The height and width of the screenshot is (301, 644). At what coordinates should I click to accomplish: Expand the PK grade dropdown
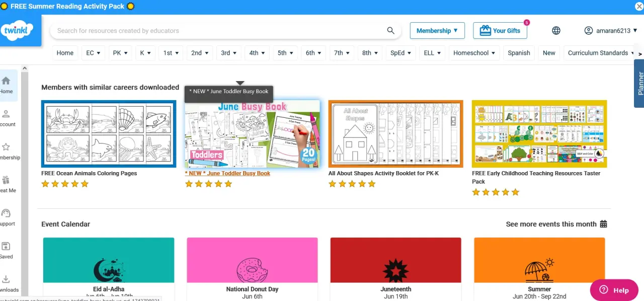pos(120,53)
